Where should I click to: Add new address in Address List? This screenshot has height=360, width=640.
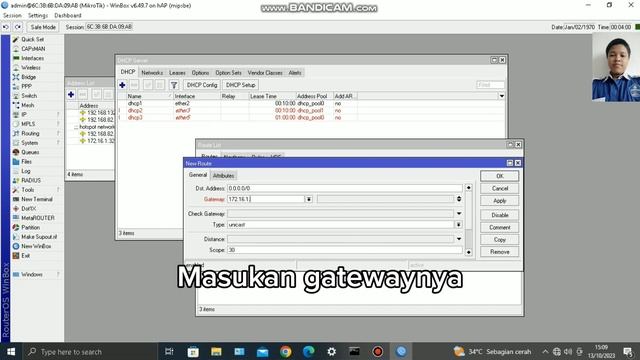(x=71, y=94)
